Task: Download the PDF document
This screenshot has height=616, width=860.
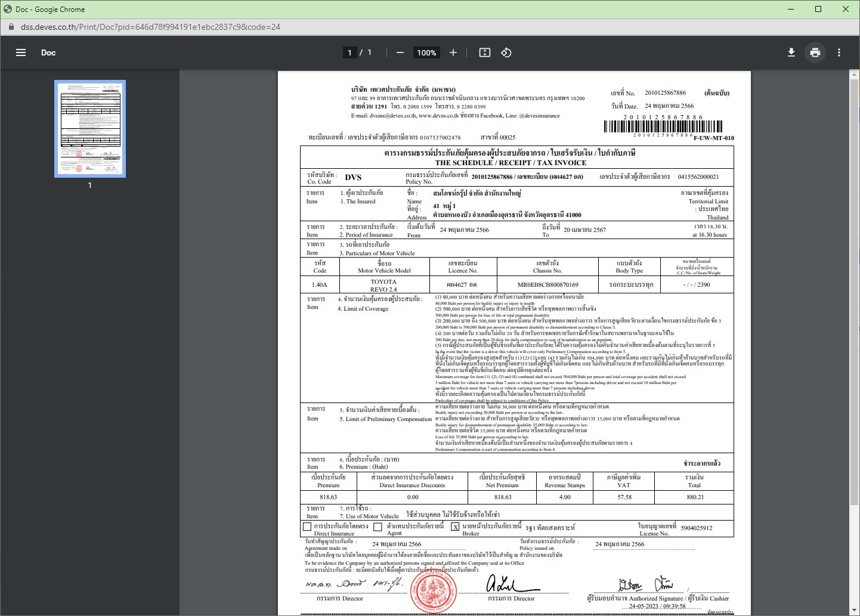Action: (791, 52)
